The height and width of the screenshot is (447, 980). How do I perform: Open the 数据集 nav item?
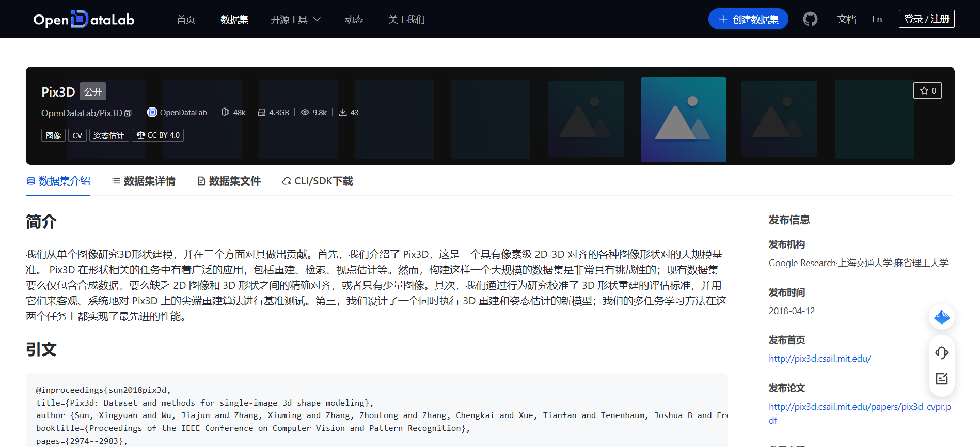[234, 19]
